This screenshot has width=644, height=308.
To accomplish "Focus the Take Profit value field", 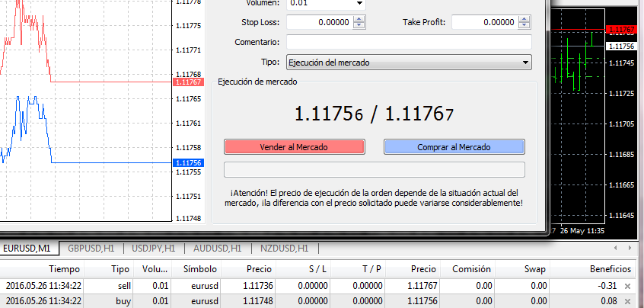I will coord(484,23).
